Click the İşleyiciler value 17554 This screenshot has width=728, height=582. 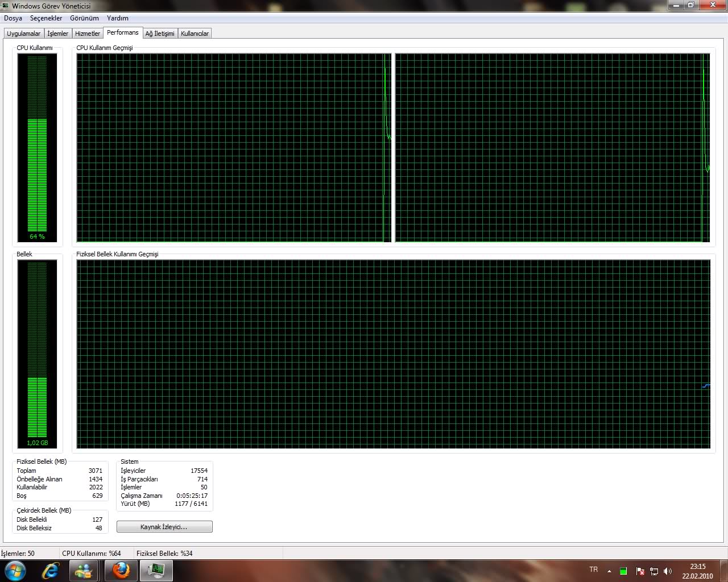(199, 471)
